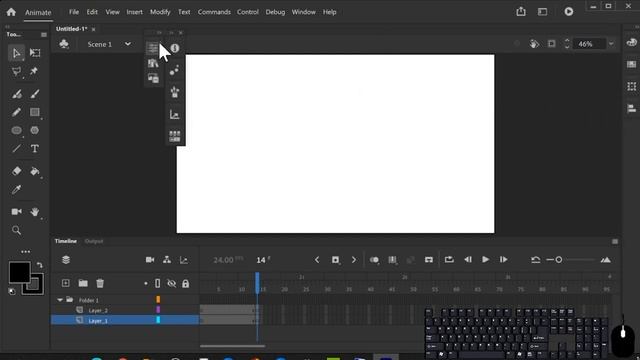The image size is (640, 360).
Task: Open the Info panel icon
Action: coord(175,48)
